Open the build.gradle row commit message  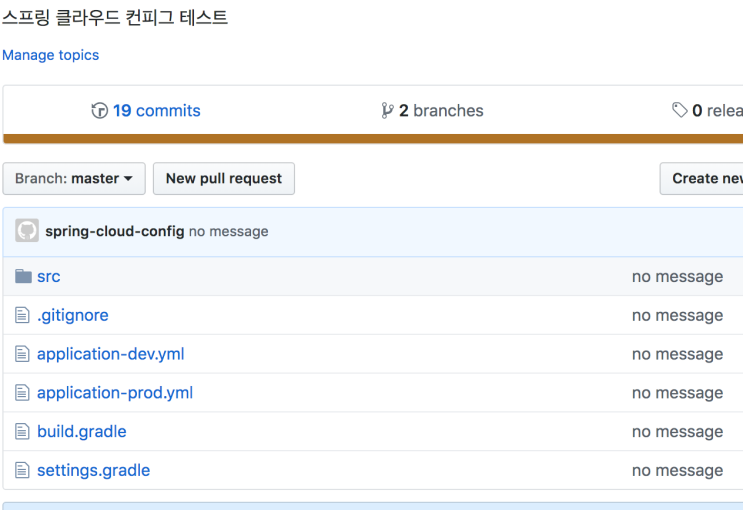[x=678, y=431]
